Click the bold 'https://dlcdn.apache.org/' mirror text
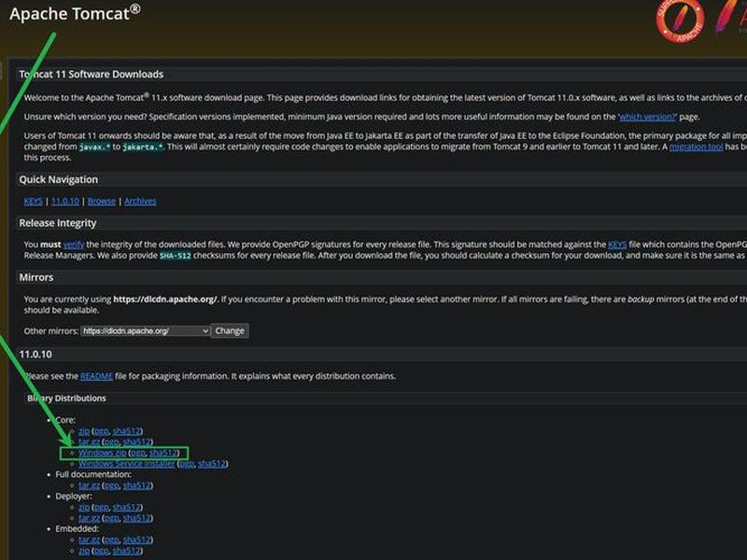 coord(165,300)
